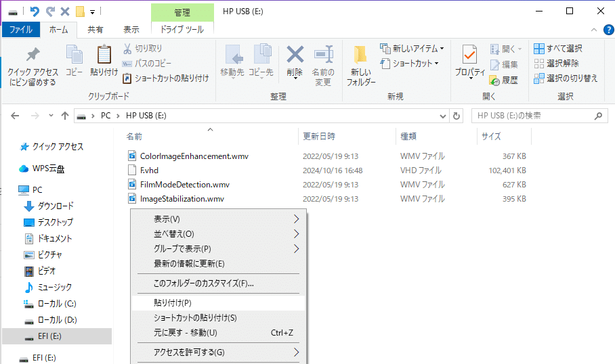Image resolution: width=615 pixels, height=364 pixels.
Task: Choose このフォルダーのカスタマイズ(F)...
Action: click(x=219, y=283)
